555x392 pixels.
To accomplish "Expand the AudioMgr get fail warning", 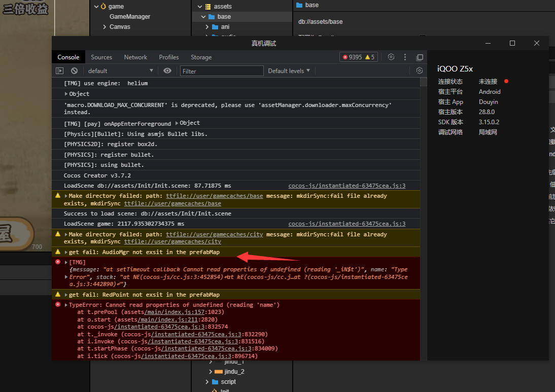I will click(x=66, y=252).
